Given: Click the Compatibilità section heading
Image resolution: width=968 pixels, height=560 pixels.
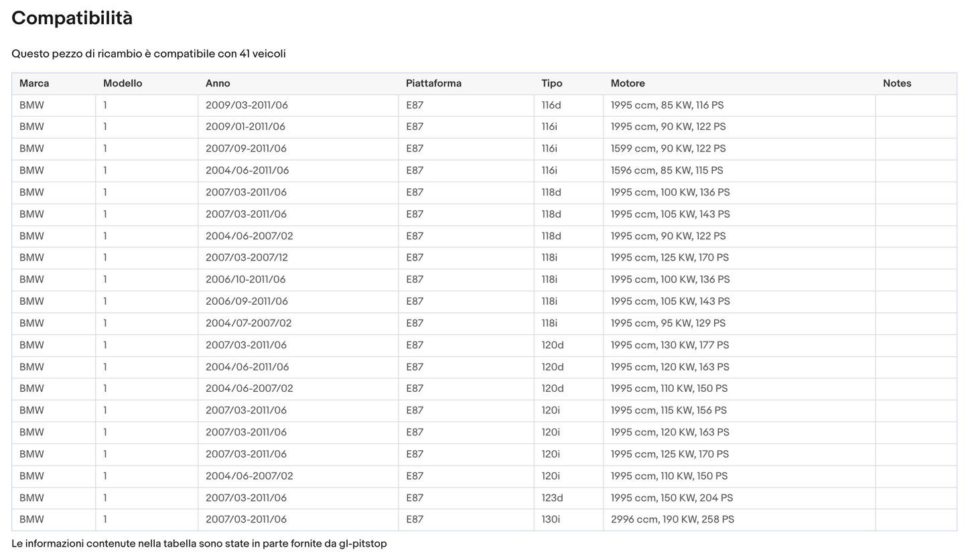Looking at the screenshot, I should coord(72,19).
